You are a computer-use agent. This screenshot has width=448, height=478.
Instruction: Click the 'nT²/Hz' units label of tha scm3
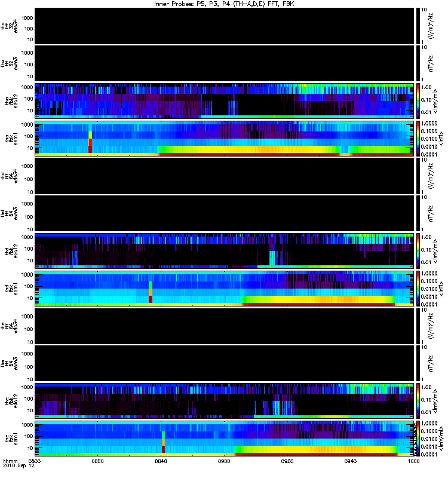[431, 64]
